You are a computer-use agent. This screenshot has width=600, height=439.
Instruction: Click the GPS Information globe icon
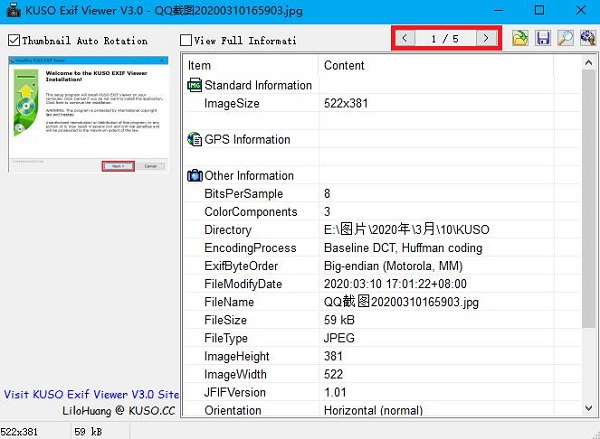[194, 139]
